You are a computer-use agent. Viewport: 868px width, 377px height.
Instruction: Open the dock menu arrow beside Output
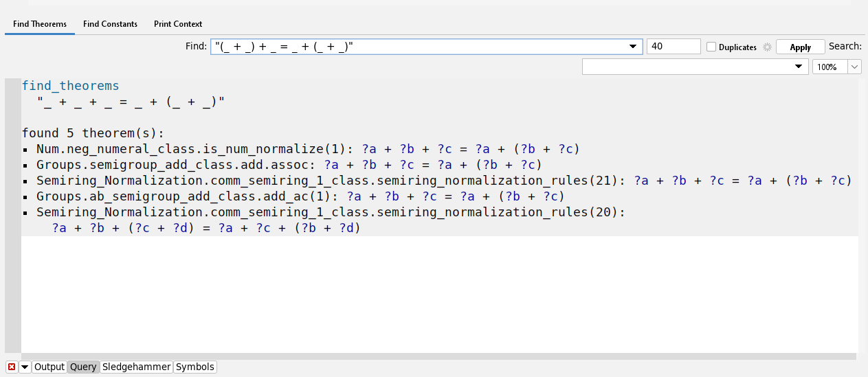click(x=25, y=367)
